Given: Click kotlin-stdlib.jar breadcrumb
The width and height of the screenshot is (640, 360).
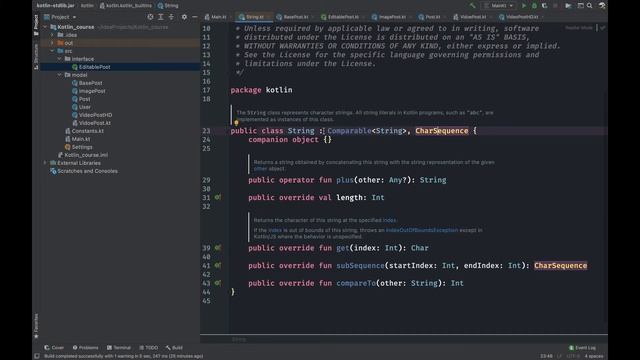Looking at the screenshot, I should [56, 6].
